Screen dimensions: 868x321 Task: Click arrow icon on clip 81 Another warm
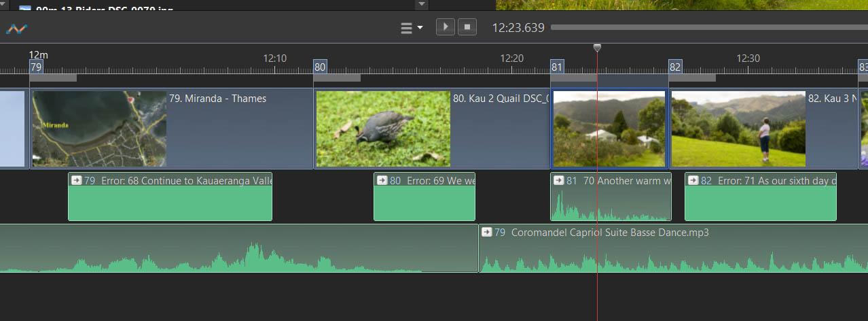(558, 181)
